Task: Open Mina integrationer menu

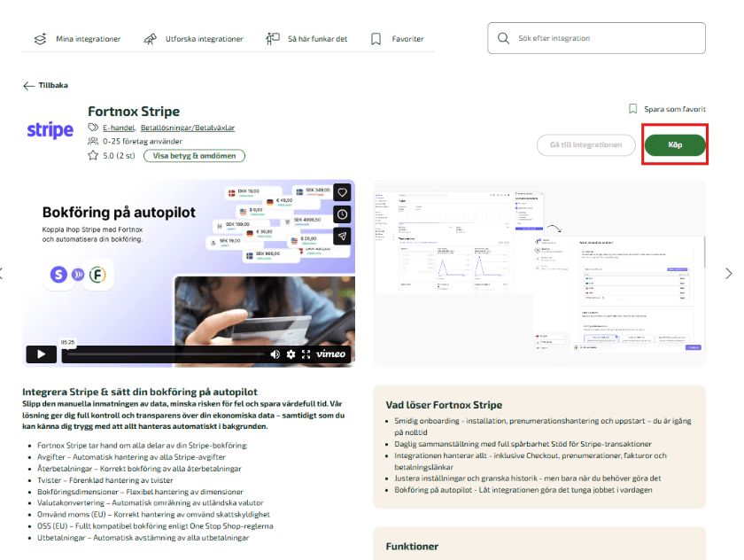Action: (77, 39)
